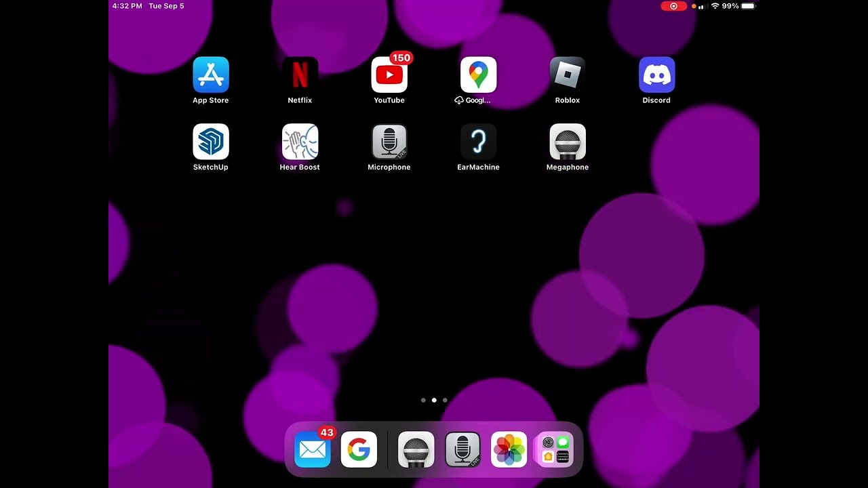
Task: Launch the Hear Boost app
Action: point(300,142)
